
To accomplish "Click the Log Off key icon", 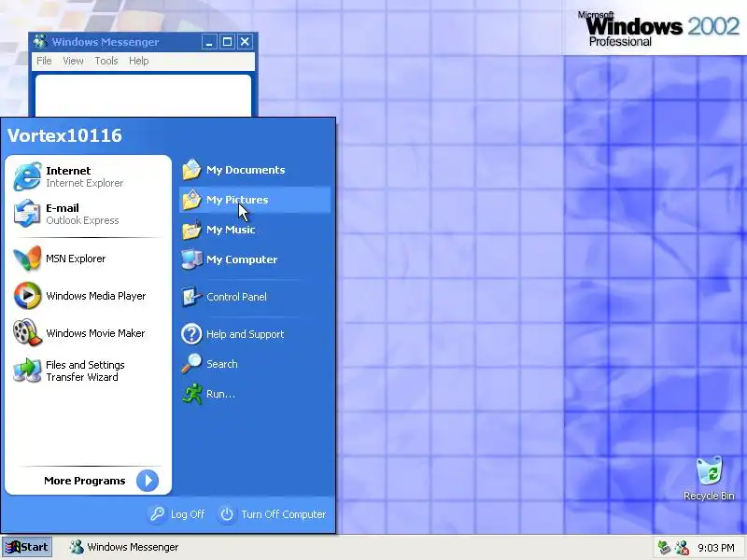I will click(157, 514).
